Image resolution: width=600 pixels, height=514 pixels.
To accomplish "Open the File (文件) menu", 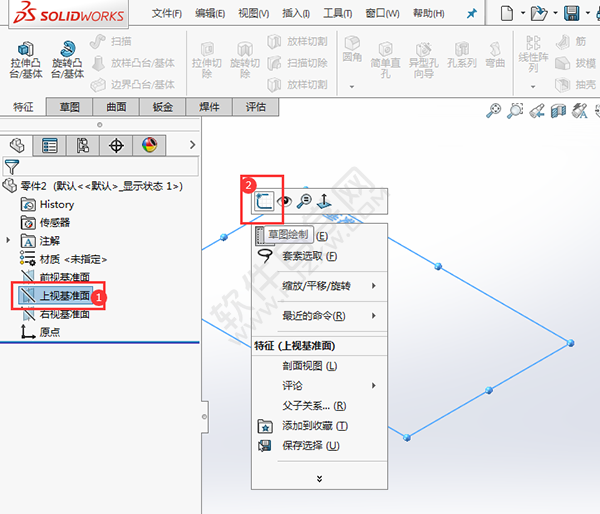I will [167, 14].
